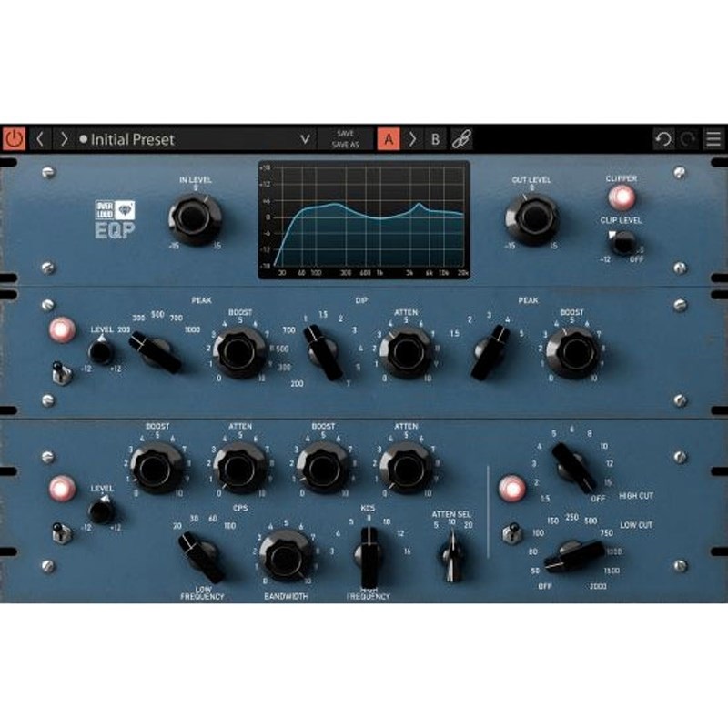Click the high-frequency BOOST knob

pyautogui.click(x=323, y=468)
